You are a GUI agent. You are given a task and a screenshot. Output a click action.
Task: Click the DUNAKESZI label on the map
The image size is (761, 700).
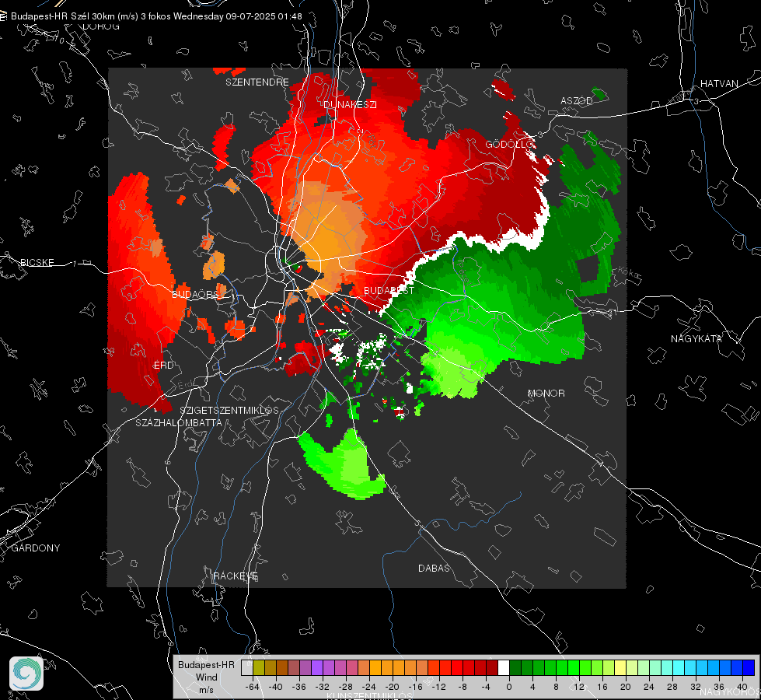click(350, 104)
